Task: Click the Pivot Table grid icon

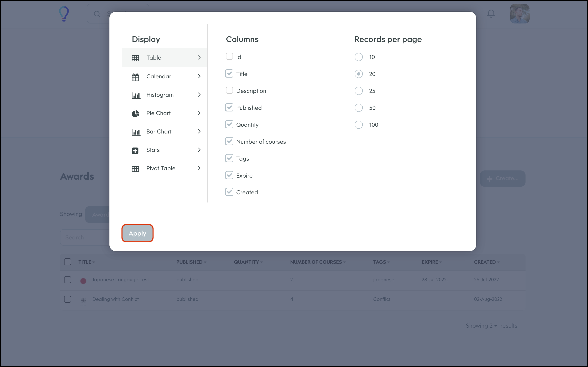Action: [135, 169]
